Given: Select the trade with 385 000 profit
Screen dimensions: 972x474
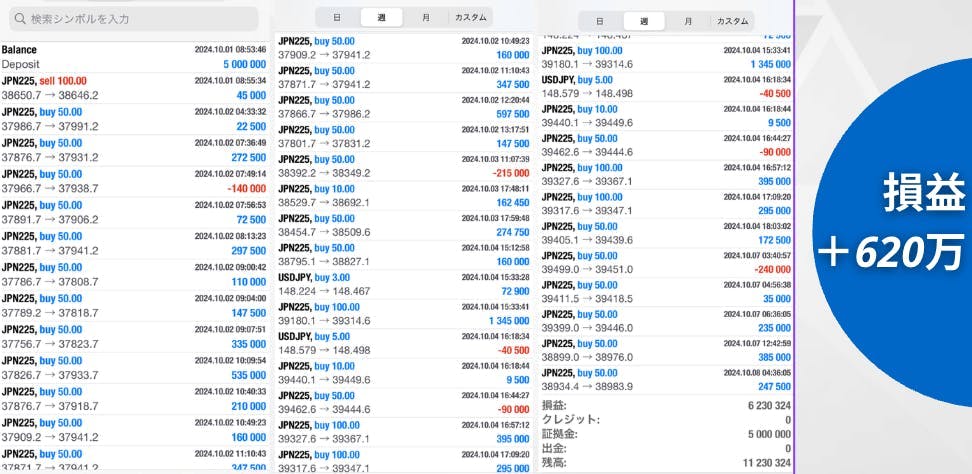Looking at the screenshot, I should coord(667,350).
